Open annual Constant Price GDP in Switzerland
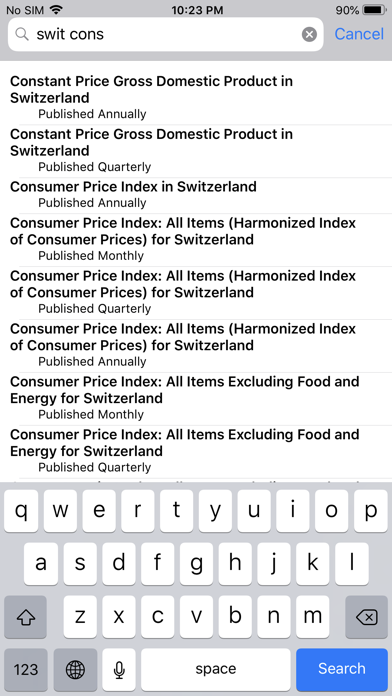The width and height of the screenshot is (392, 696). pyautogui.click(x=196, y=98)
